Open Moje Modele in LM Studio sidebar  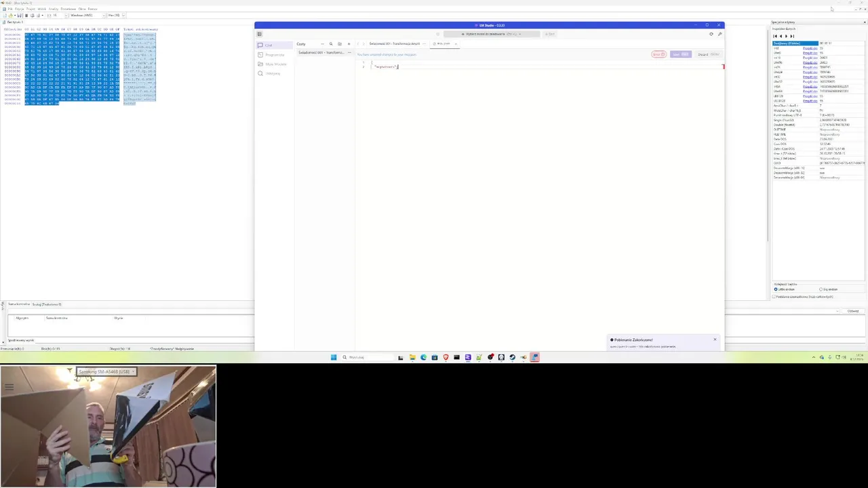click(x=275, y=64)
